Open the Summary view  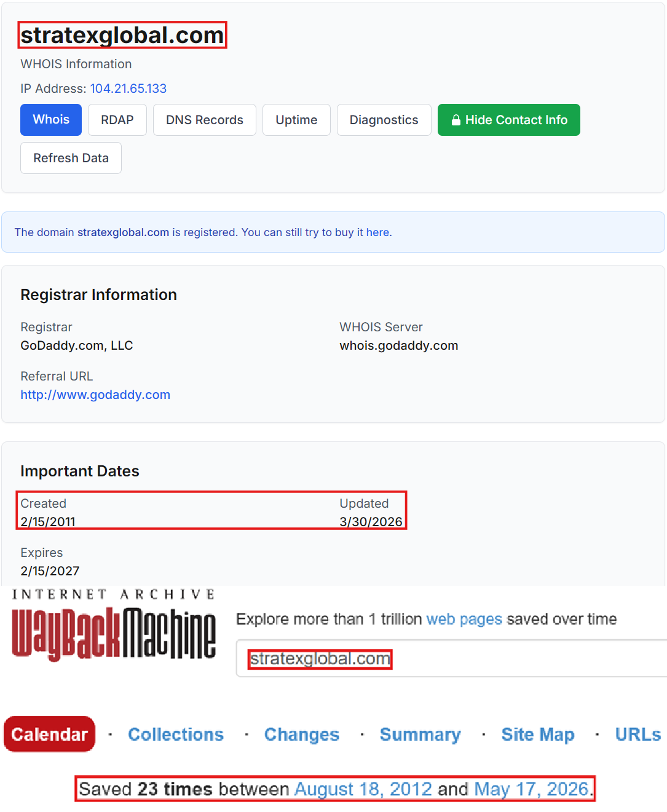click(420, 735)
